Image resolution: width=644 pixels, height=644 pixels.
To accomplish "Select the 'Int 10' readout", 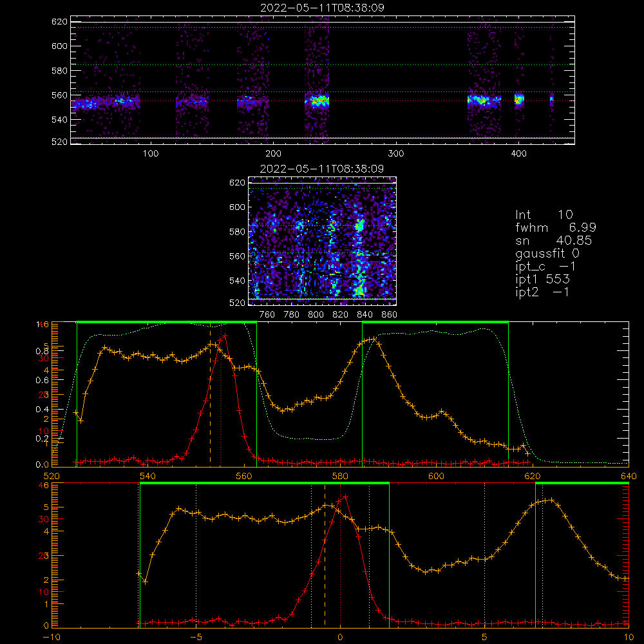I will coord(544,214).
